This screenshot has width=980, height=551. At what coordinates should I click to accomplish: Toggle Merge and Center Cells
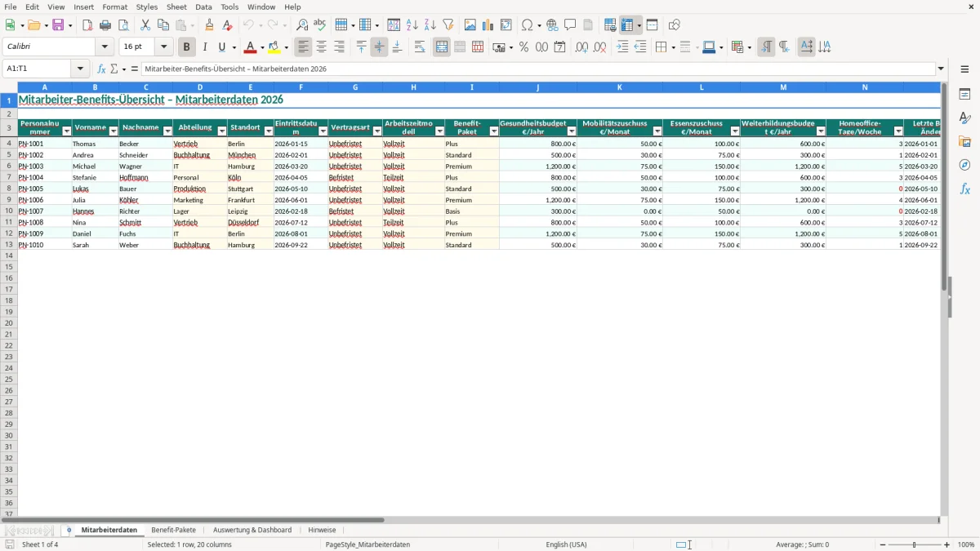point(442,47)
